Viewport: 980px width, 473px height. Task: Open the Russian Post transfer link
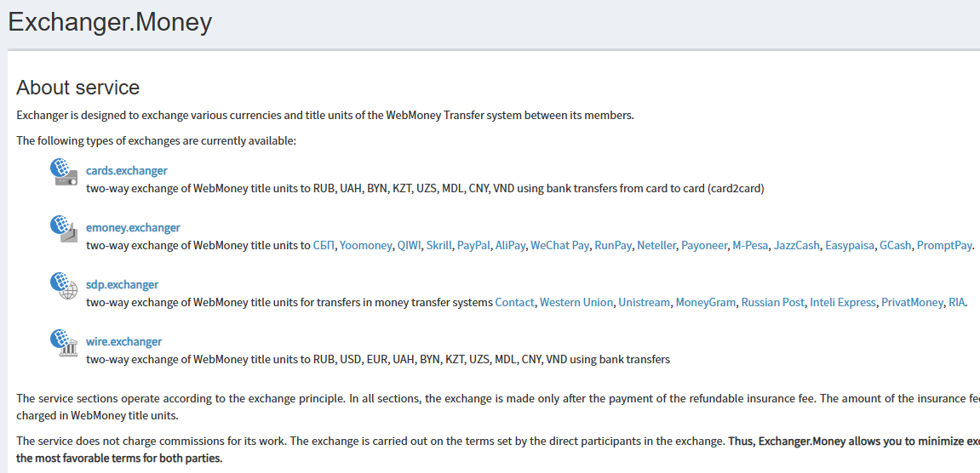click(772, 302)
